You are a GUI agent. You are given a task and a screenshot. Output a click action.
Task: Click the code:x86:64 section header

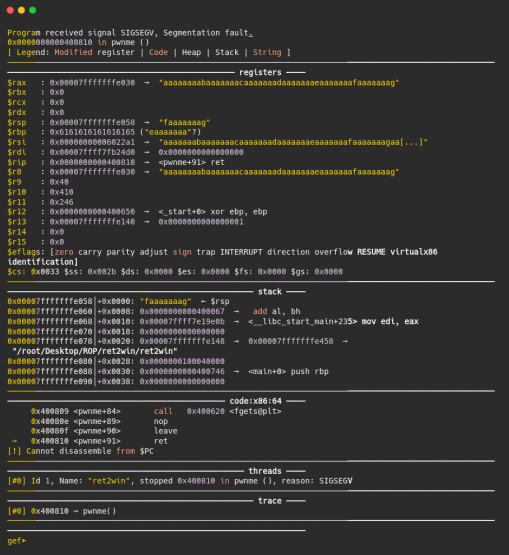[x=256, y=401]
